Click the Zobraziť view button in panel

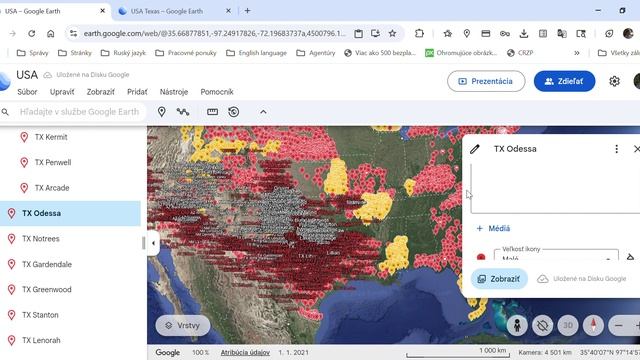pyautogui.click(x=499, y=279)
